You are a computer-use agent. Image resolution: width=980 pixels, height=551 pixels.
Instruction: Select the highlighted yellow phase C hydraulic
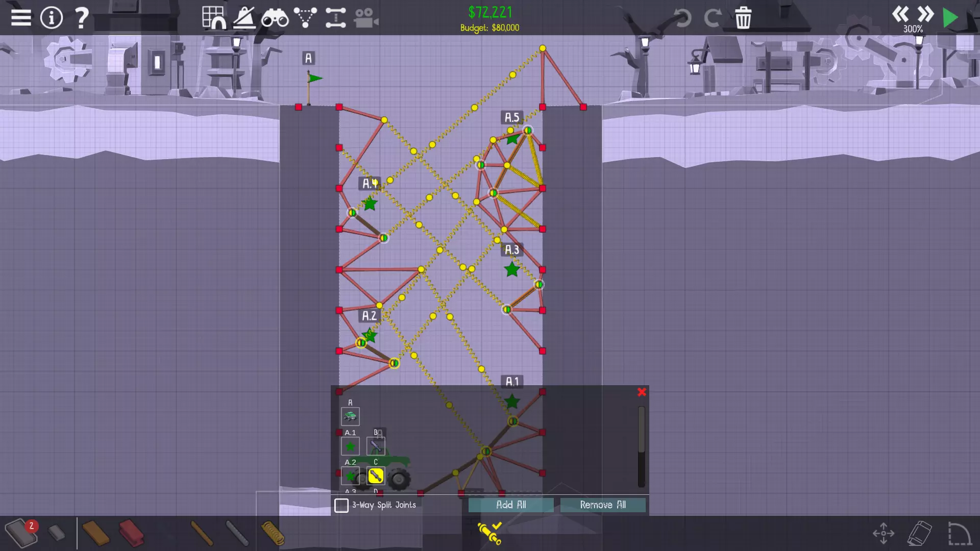(376, 476)
